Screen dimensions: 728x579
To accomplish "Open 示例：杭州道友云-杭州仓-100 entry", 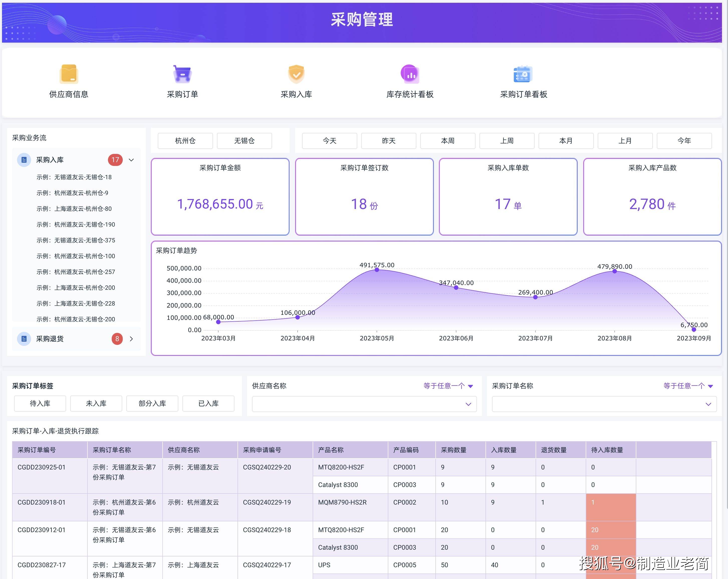I will [x=76, y=256].
